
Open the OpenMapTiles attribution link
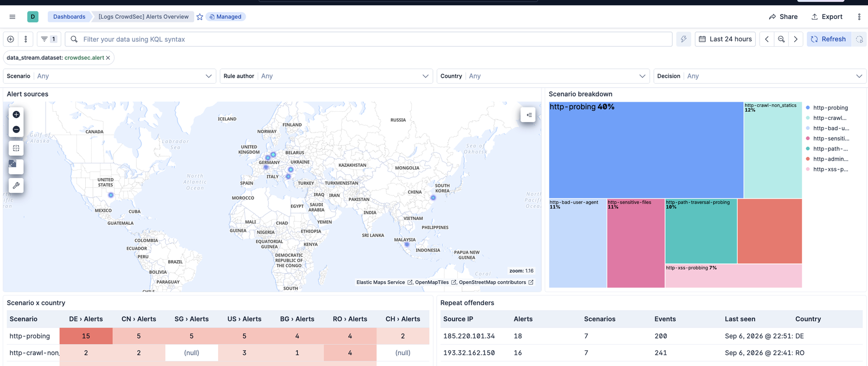pos(436,282)
